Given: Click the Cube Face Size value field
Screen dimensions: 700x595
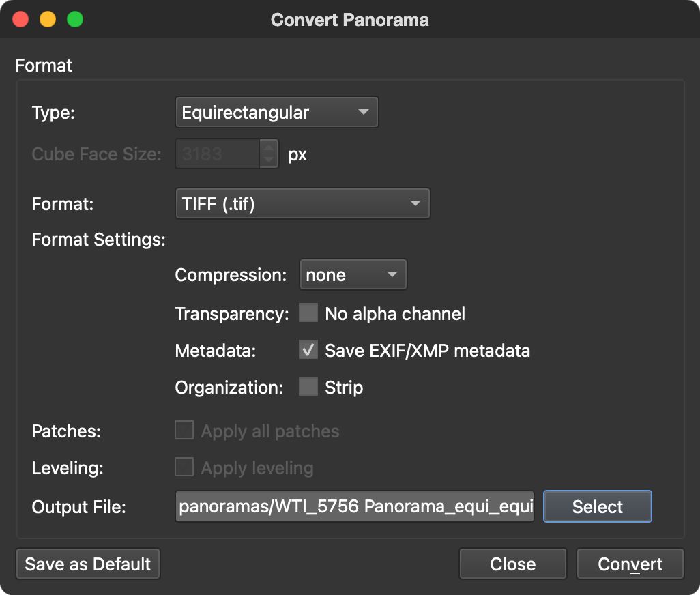Looking at the screenshot, I should pyautogui.click(x=218, y=154).
